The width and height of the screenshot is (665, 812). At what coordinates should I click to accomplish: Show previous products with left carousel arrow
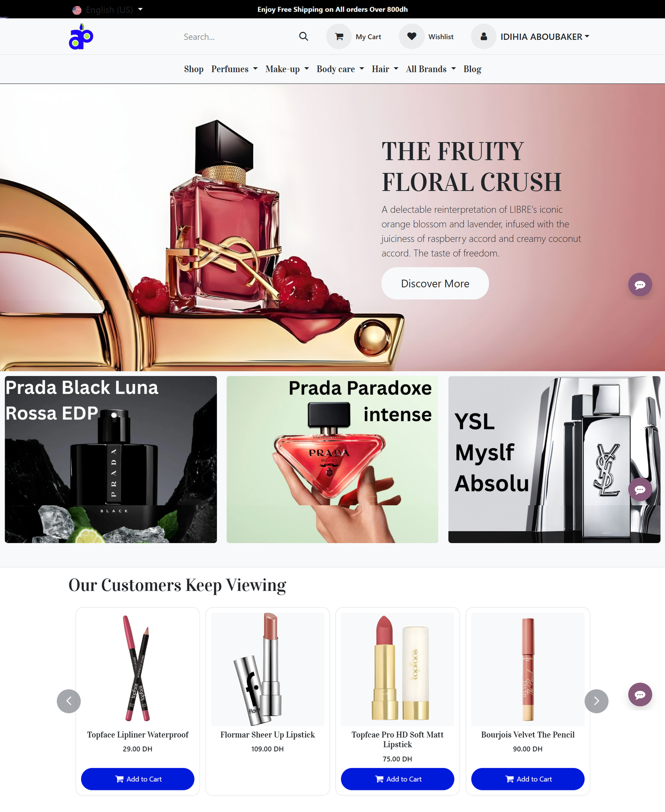pyautogui.click(x=69, y=701)
